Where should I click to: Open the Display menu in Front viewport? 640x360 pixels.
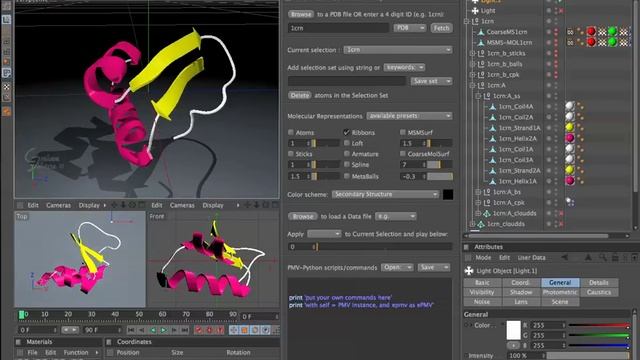pos(213,205)
